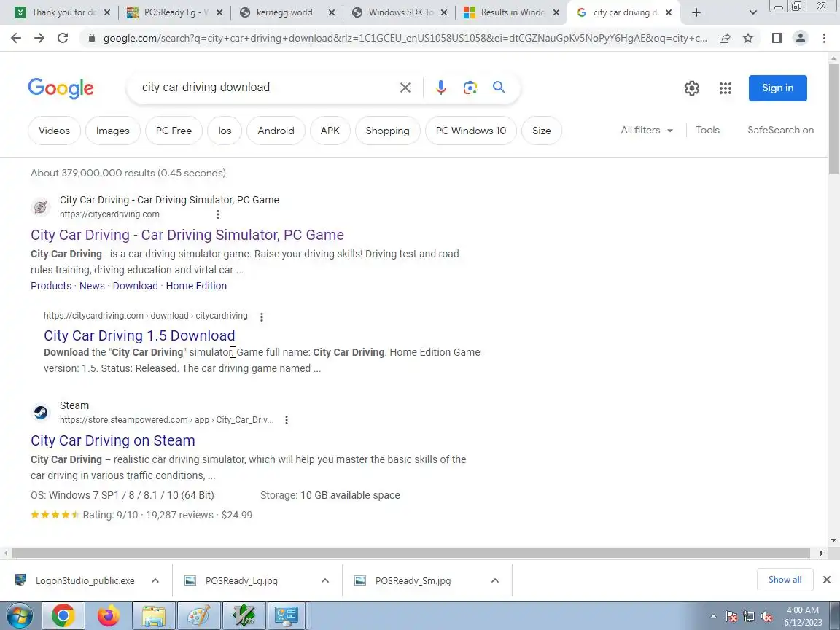Apply Ios filter chip
This screenshot has height=630, width=840.
tap(225, 131)
